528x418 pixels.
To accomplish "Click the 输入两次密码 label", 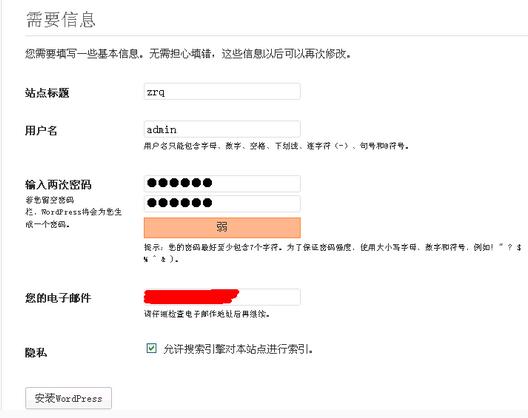I will (x=58, y=185).
